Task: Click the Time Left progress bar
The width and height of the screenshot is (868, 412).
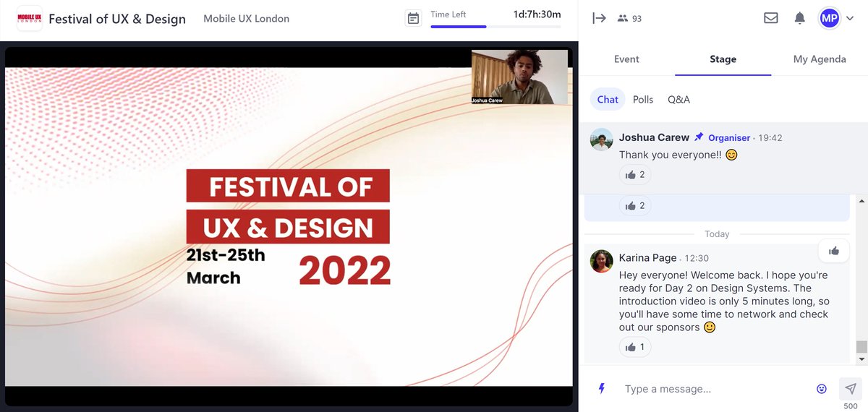Action: coord(495,27)
